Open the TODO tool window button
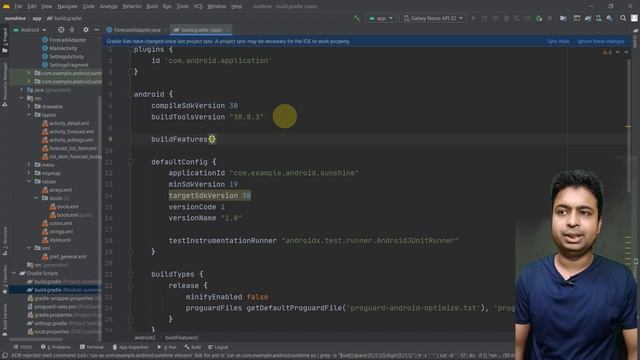640x360 pixels. 23,347
